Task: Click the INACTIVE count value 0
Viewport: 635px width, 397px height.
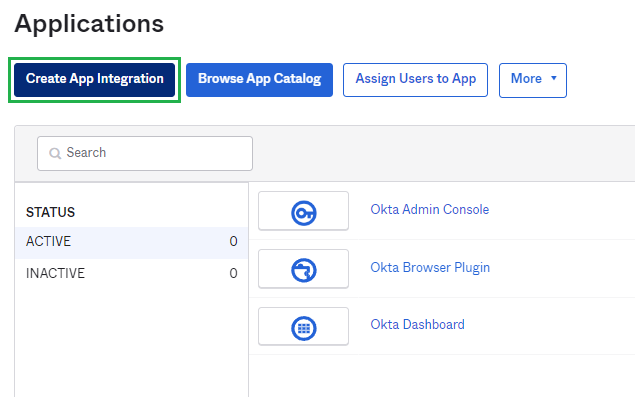Action: [x=233, y=273]
